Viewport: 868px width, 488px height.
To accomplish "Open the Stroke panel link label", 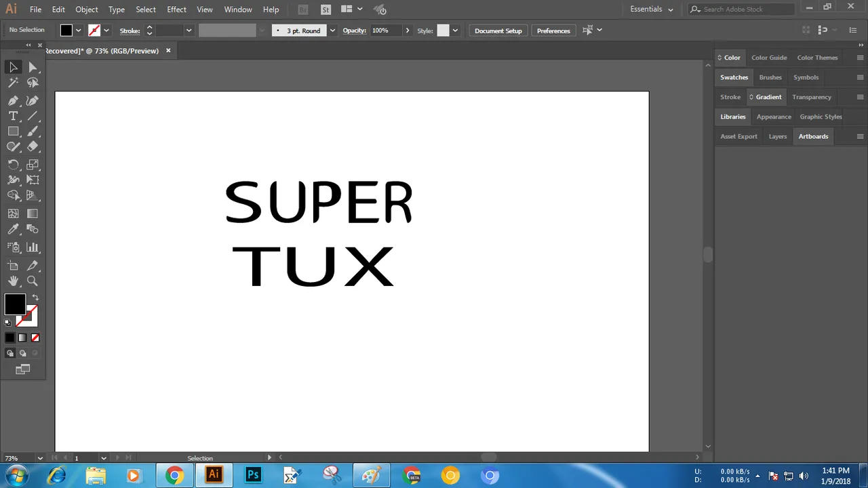I will click(130, 30).
